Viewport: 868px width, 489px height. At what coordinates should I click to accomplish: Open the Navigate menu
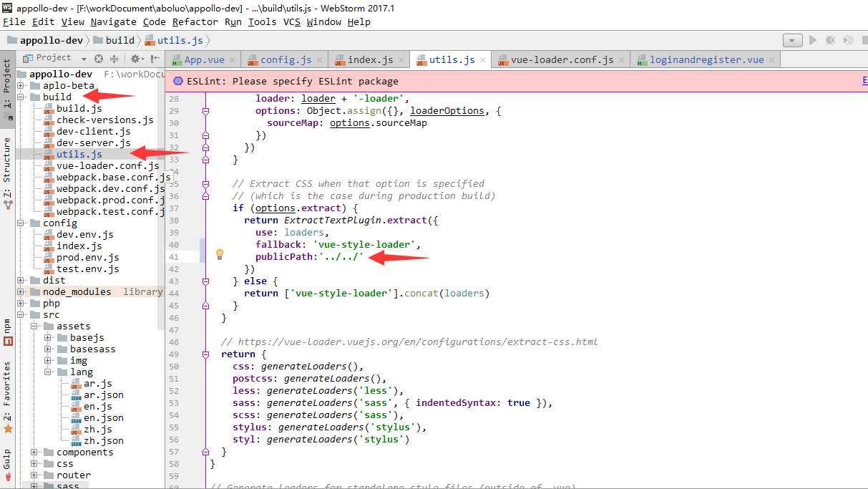coord(113,22)
